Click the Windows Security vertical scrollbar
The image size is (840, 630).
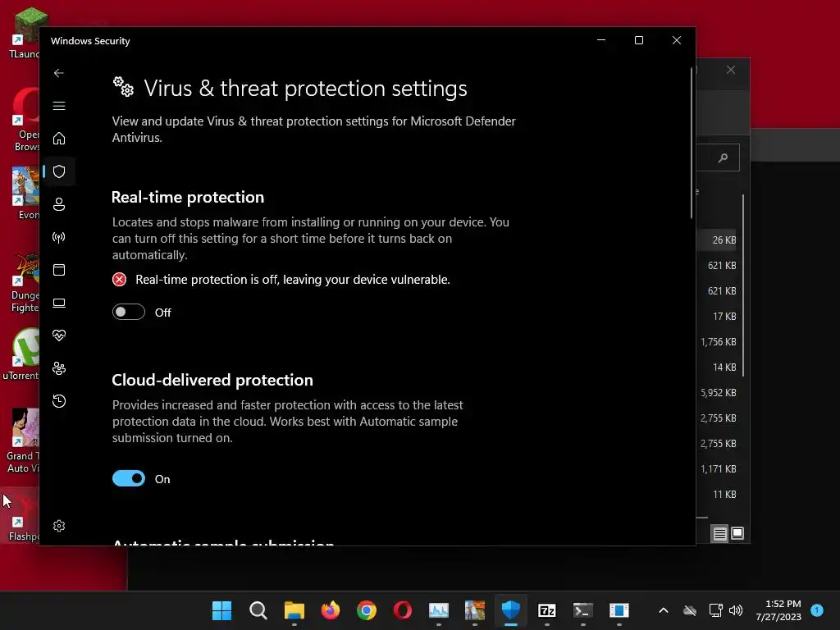pyautogui.click(x=691, y=143)
